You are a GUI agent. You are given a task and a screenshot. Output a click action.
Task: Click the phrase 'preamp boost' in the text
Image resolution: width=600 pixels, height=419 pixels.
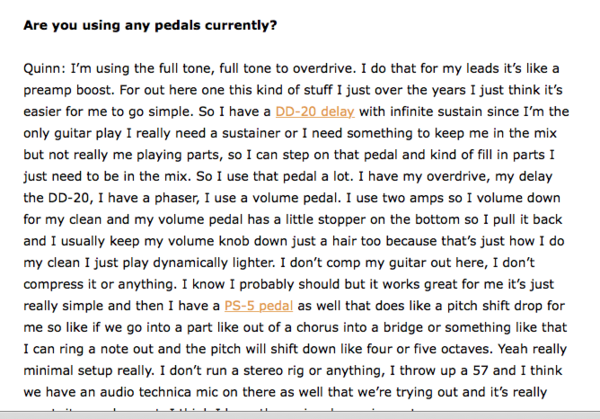pyautogui.click(x=68, y=90)
